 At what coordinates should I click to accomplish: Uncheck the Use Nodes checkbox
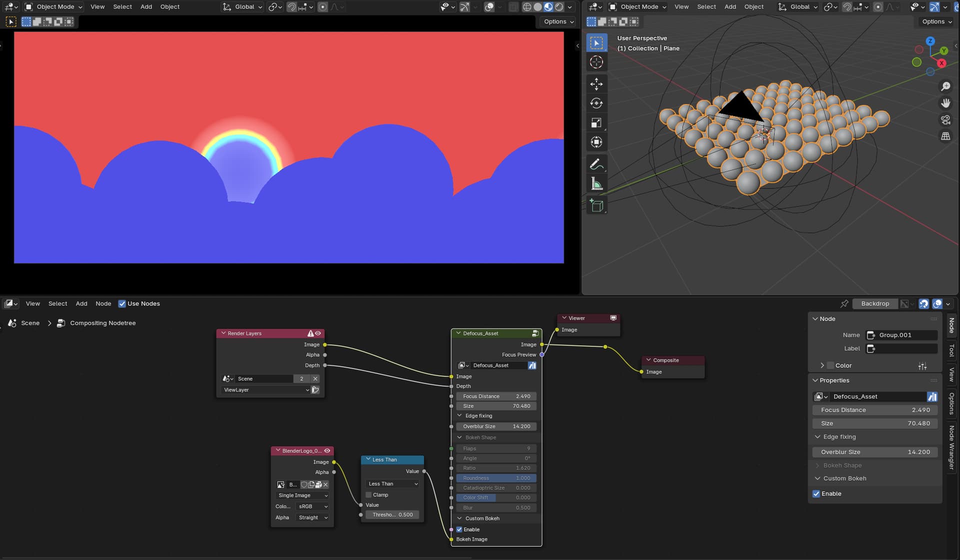pos(122,303)
